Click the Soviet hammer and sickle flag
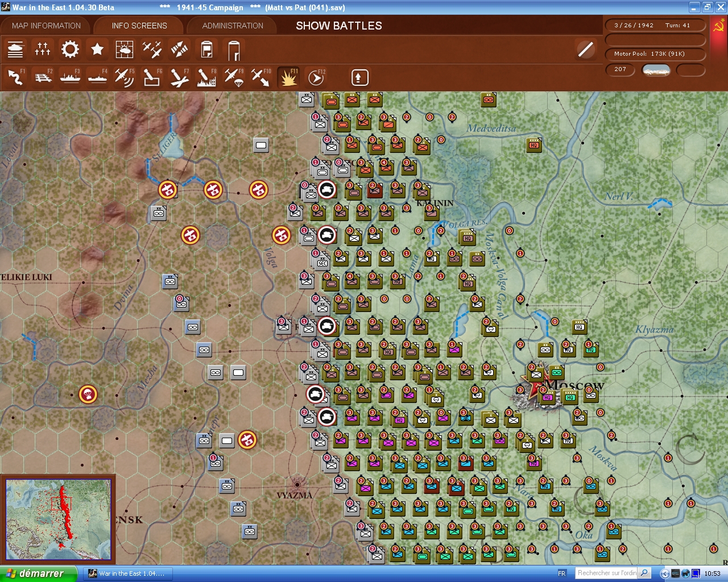Screen dimensions: 728x582 pos(718,26)
